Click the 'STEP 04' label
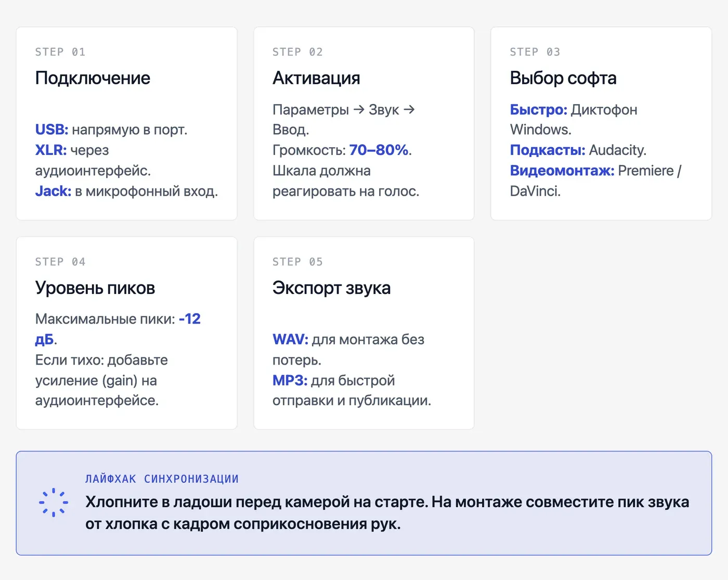 pyautogui.click(x=60, y=262)
